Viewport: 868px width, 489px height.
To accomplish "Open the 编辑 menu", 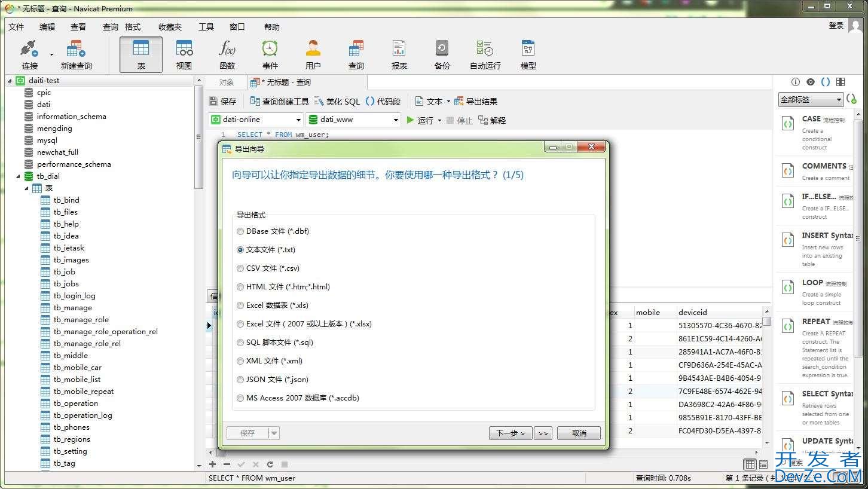I will 47,27.
